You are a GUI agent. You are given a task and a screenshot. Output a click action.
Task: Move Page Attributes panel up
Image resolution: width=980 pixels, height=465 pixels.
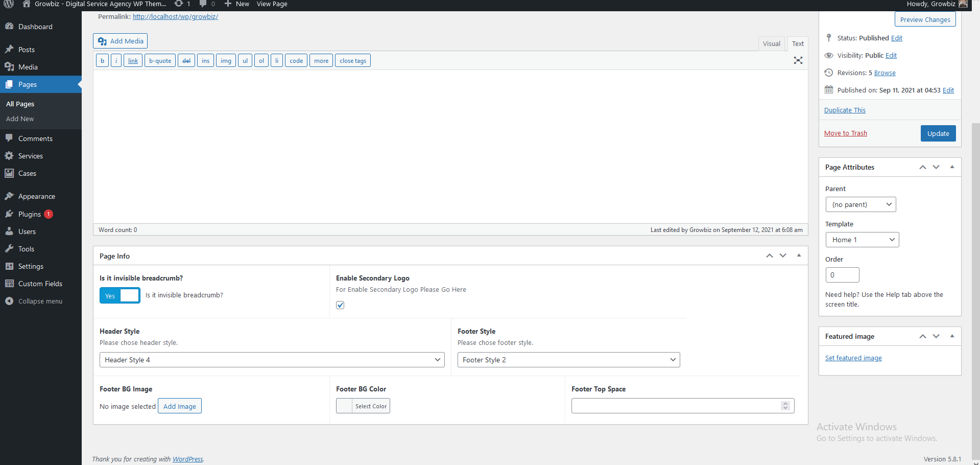point(923,167)
